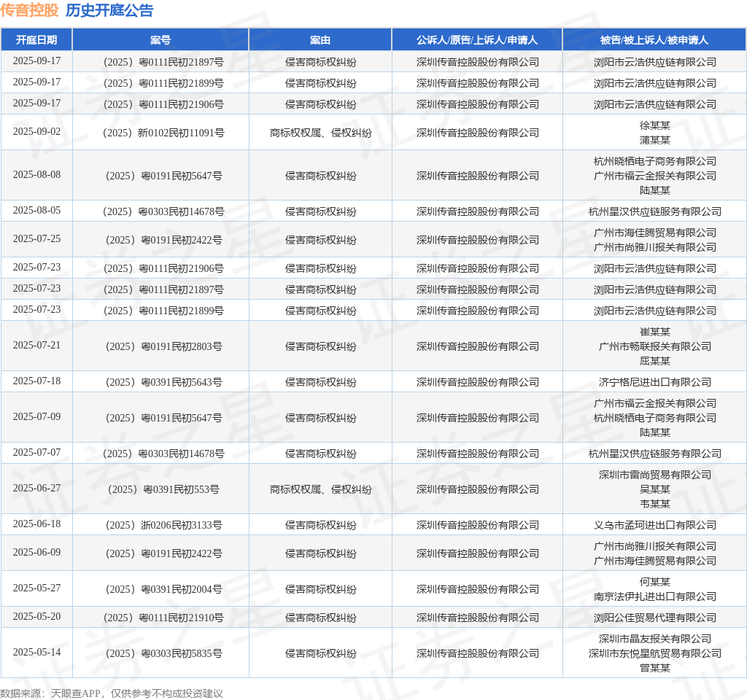Click defendant 屈某某
This screenshot has width=747, height=700.
[x=655, y=361]
